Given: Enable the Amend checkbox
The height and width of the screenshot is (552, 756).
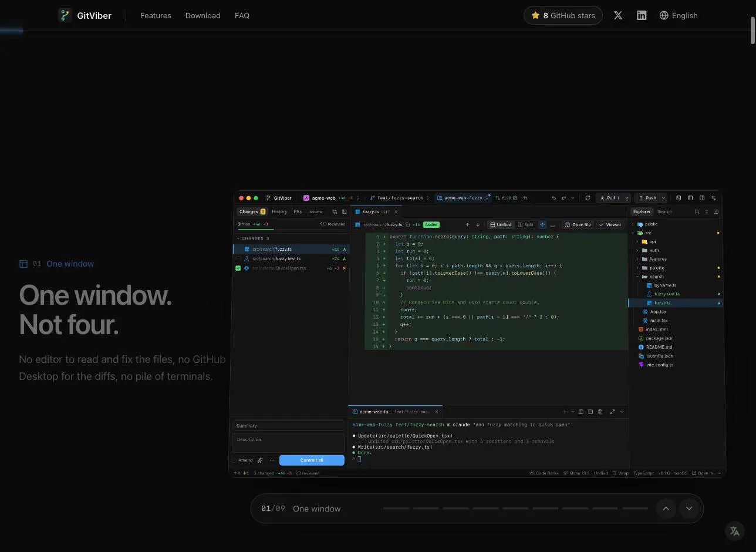Looking at the screenshot, I should click(x=234, y=460).
